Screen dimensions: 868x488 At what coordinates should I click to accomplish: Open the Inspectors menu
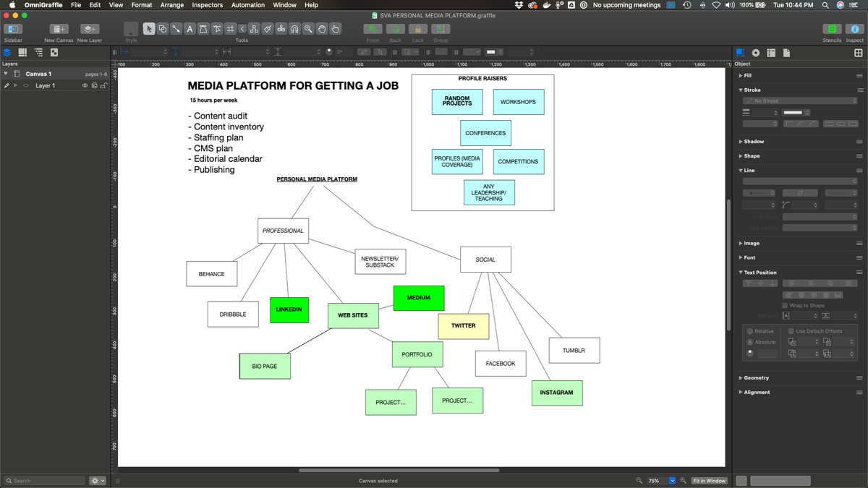207,5
